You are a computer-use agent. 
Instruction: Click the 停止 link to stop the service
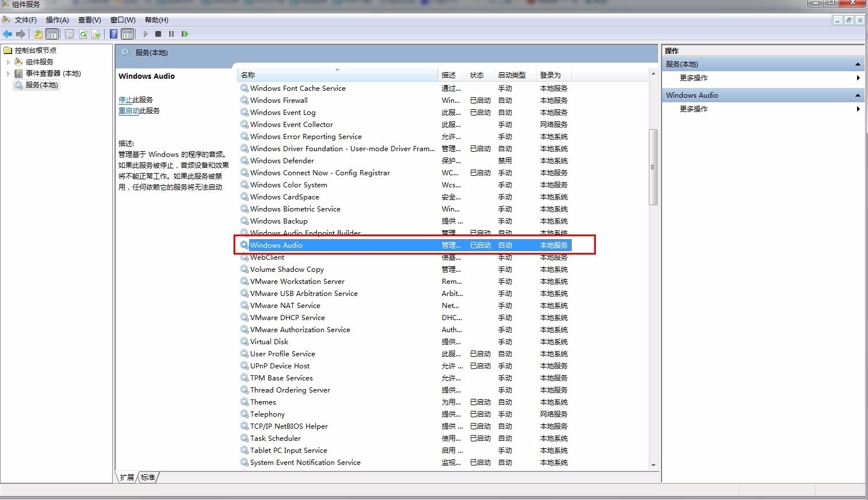tap(125, 99)
